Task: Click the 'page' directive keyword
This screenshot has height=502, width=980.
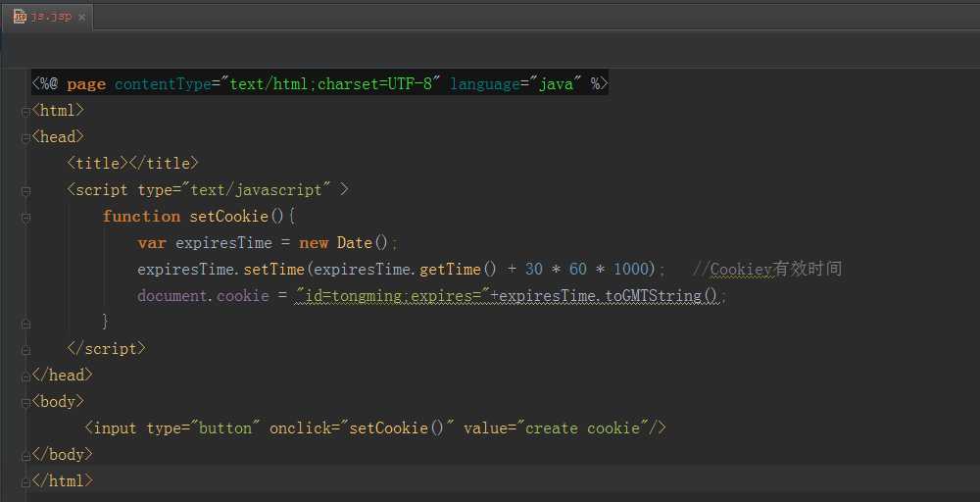Action: [x=85, y=83]
